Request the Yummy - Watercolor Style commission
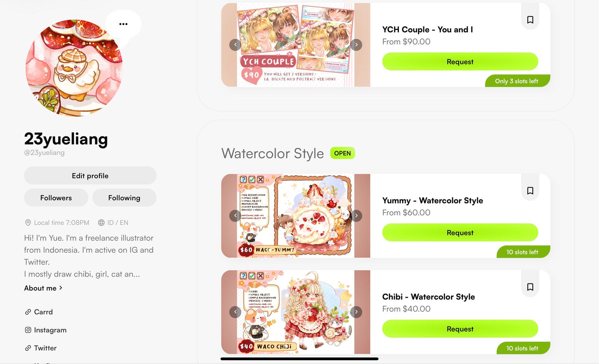The height and width of the screenshot is (364, 599). point(460,233)
